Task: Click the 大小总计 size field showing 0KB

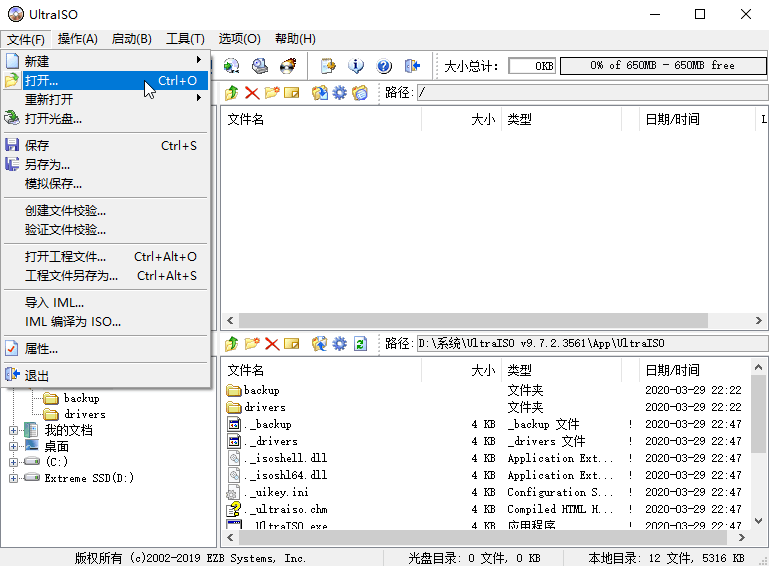Action: pos(532,66)
